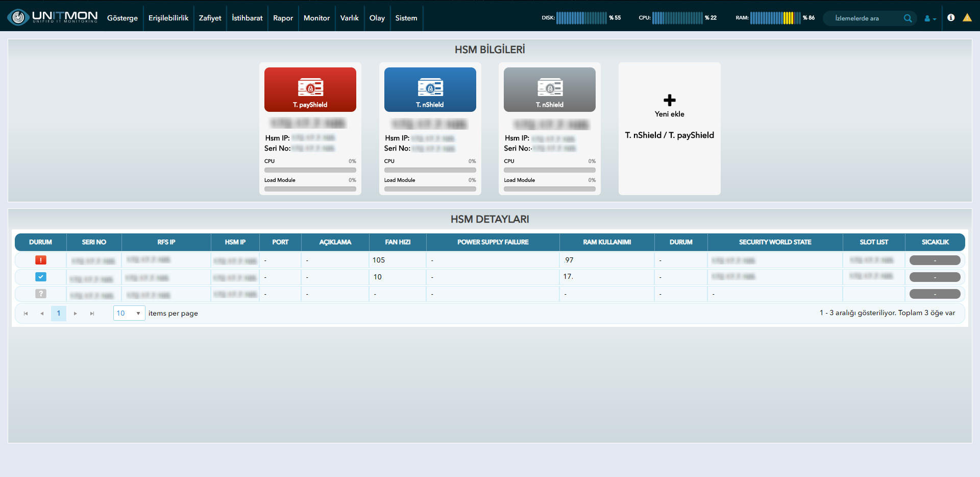
Task: Open the Monitor menu
Action: coord(317,18)
